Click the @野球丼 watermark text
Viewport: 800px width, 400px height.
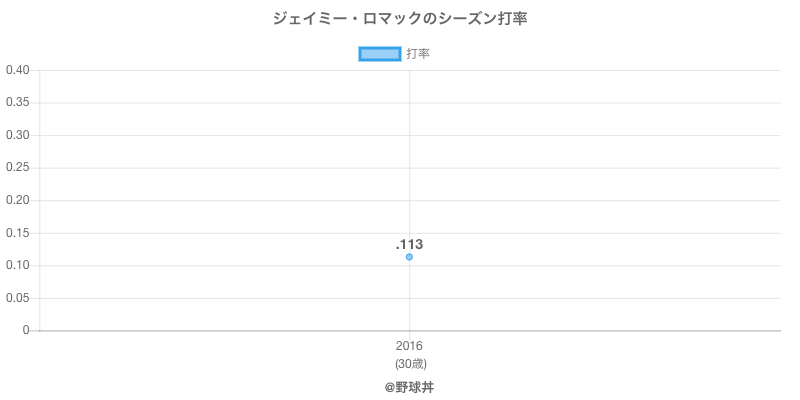click(x=409, y=386)
